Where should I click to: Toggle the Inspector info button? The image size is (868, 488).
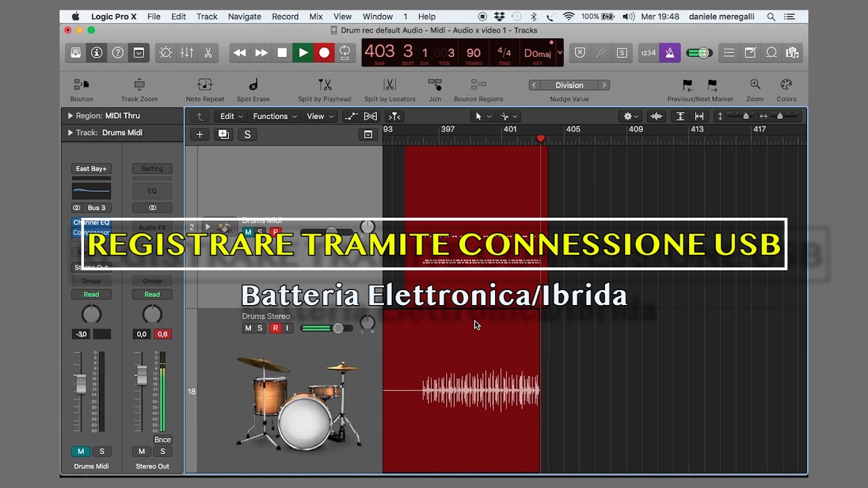click(97, 52)
